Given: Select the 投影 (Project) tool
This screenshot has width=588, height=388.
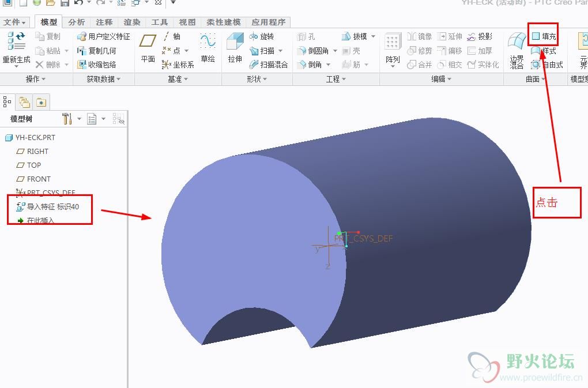Looking at the screenshot, I should tap(480, 36).
